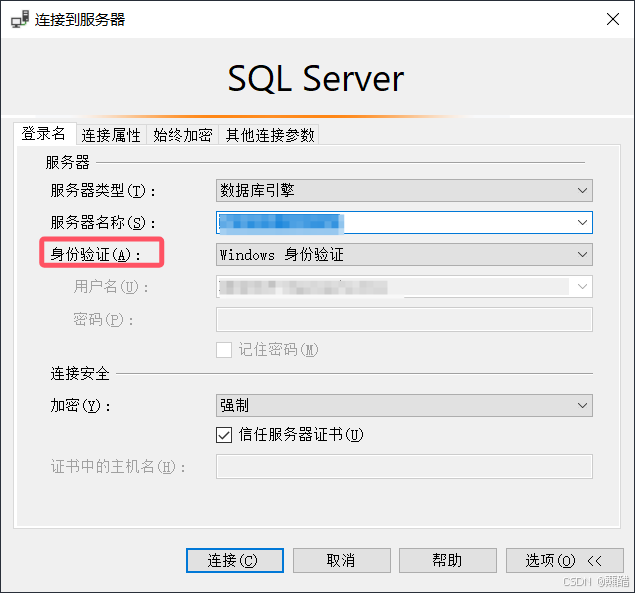Open the 加密 dropdown showing 强制
The width and height of the screenshot is (635, 593).
[404, 405]
